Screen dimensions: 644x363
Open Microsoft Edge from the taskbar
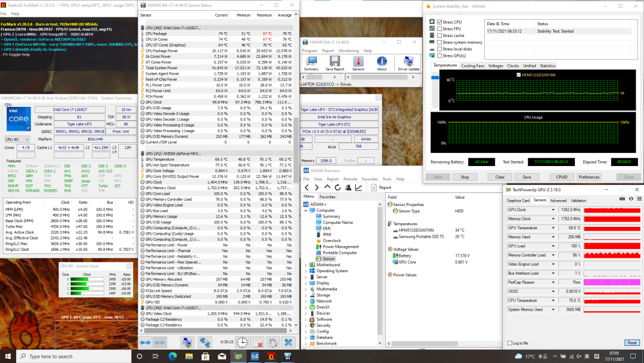[172, 356]
